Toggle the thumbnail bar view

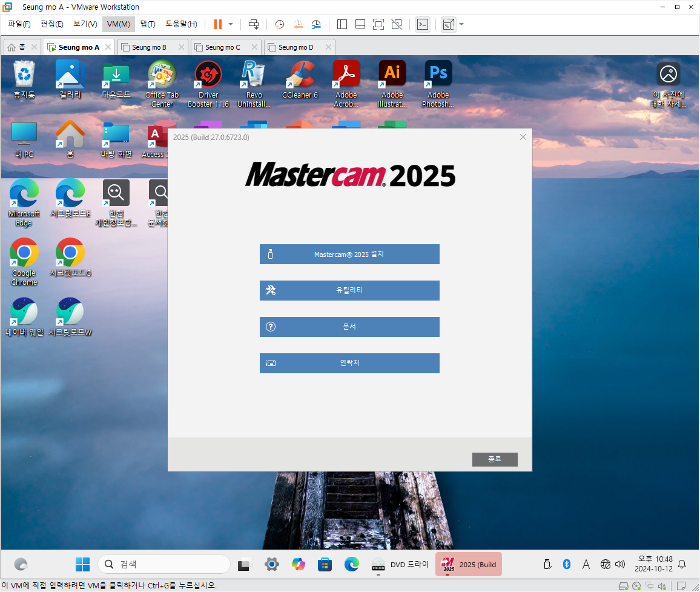point(360,24)
